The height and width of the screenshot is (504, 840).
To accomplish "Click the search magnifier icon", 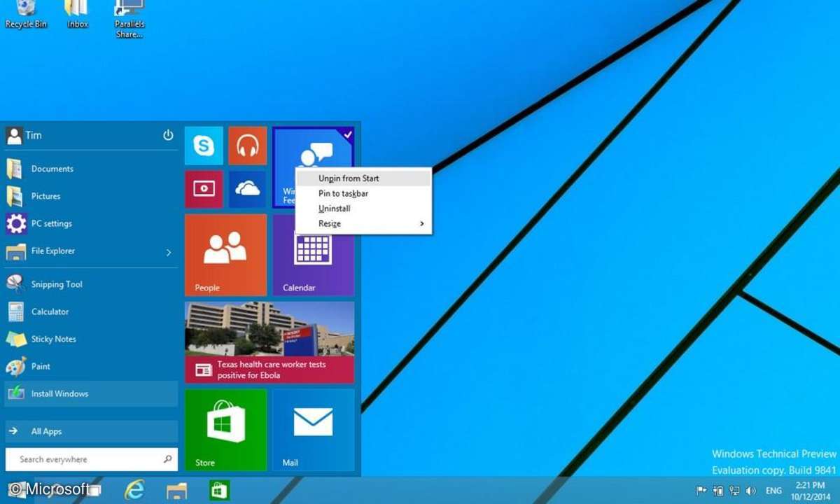I will pyautogui.click(x=168, y=459).
